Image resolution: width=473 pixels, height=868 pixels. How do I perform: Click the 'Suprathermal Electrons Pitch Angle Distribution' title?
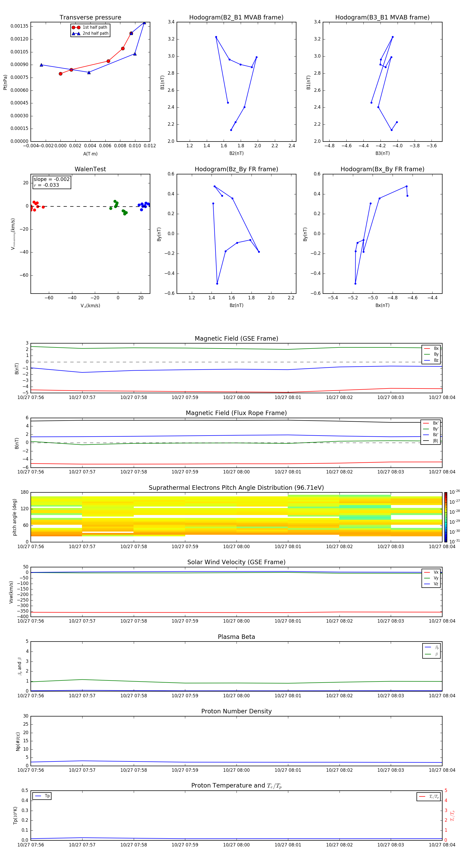click(236, 488)
